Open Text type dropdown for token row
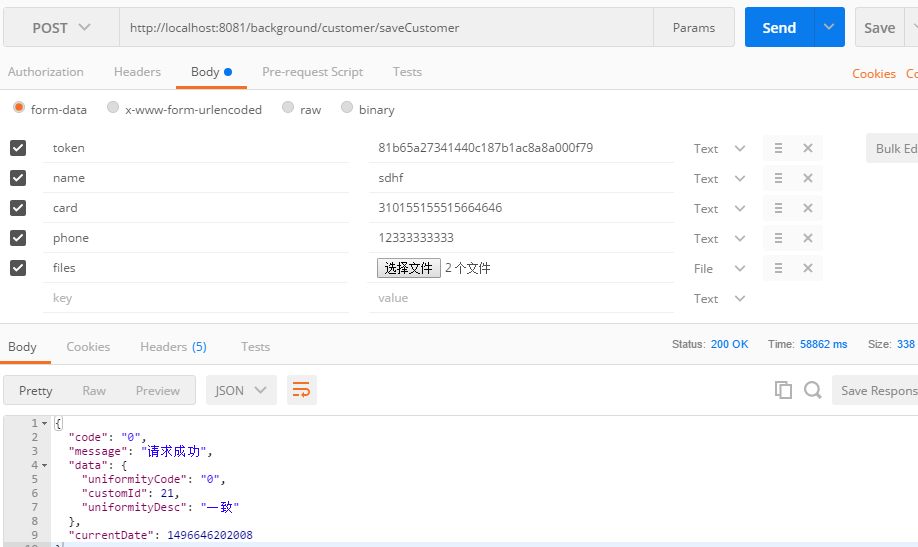The height and width of the screenshot is (547, 918). tap(739, 149)
